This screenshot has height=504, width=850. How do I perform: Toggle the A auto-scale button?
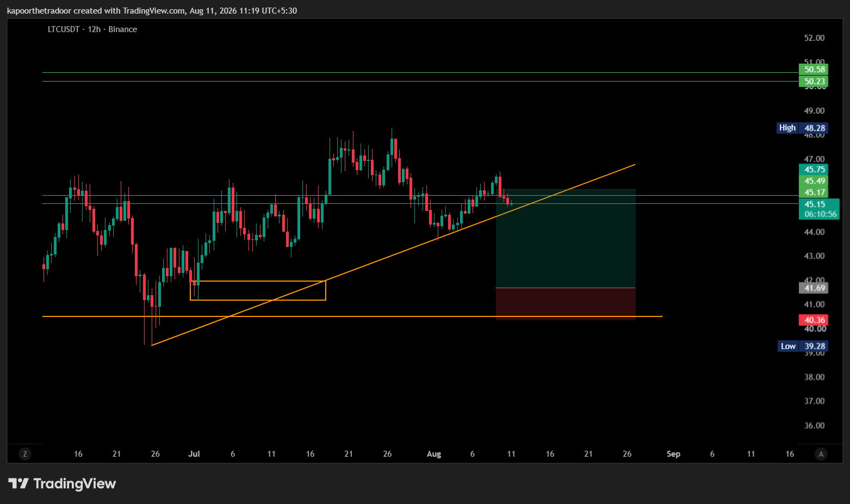coord(821,454)
